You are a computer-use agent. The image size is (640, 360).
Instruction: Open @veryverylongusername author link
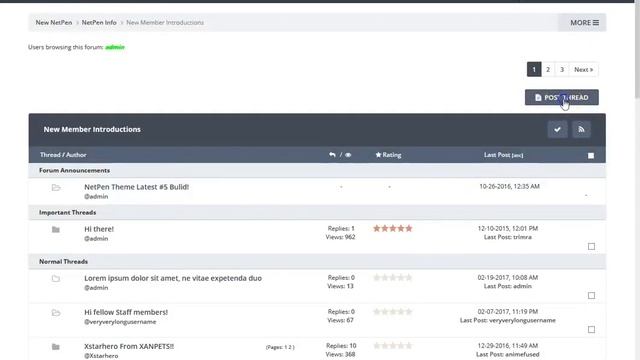tap(120, 322)
